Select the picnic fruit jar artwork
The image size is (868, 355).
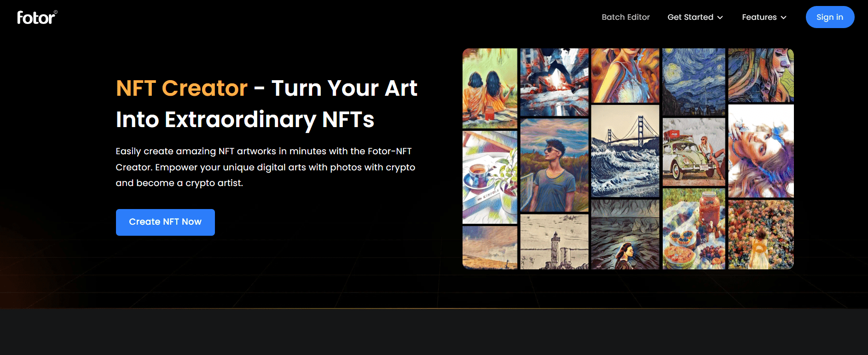pos(694,229)
